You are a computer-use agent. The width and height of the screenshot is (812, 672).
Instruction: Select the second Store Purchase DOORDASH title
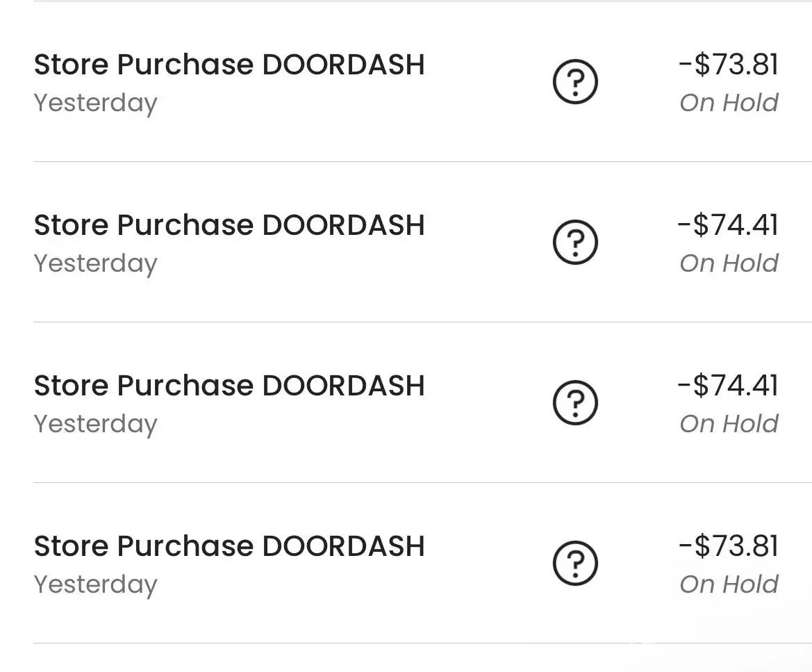[x=229, y=225]
